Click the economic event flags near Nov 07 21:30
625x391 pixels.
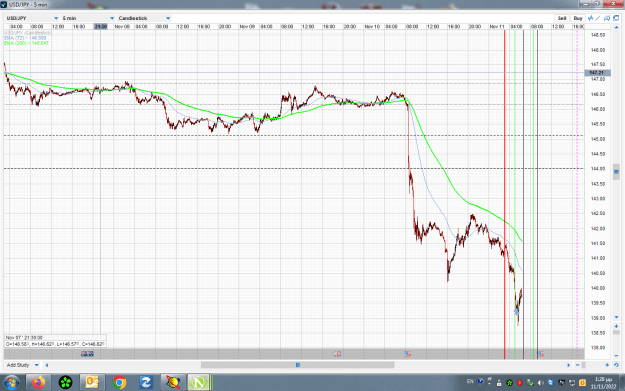[x=87, y=354]
